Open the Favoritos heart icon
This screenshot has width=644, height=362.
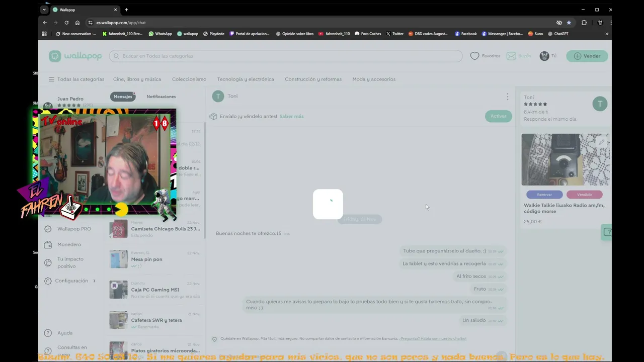tap(474, 56)
